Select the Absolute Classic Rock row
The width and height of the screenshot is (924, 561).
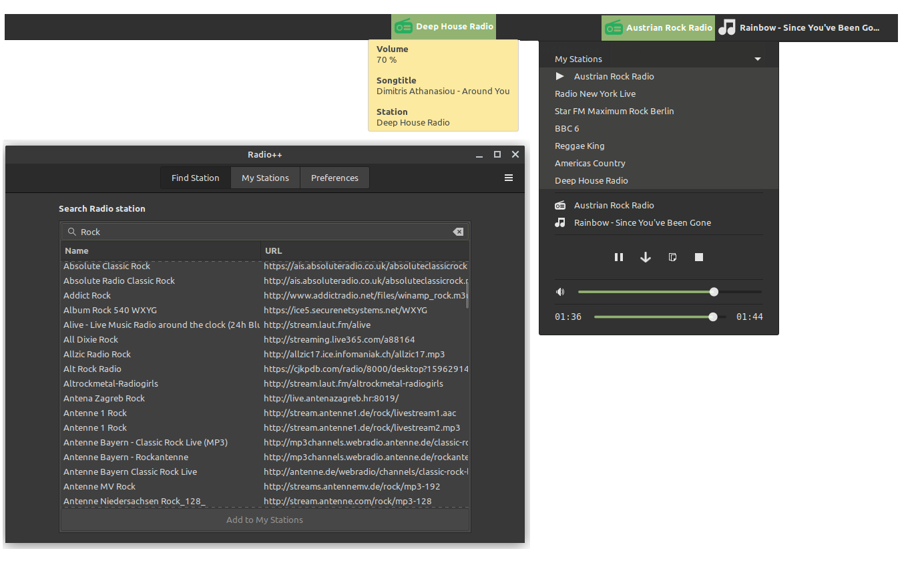265,266
